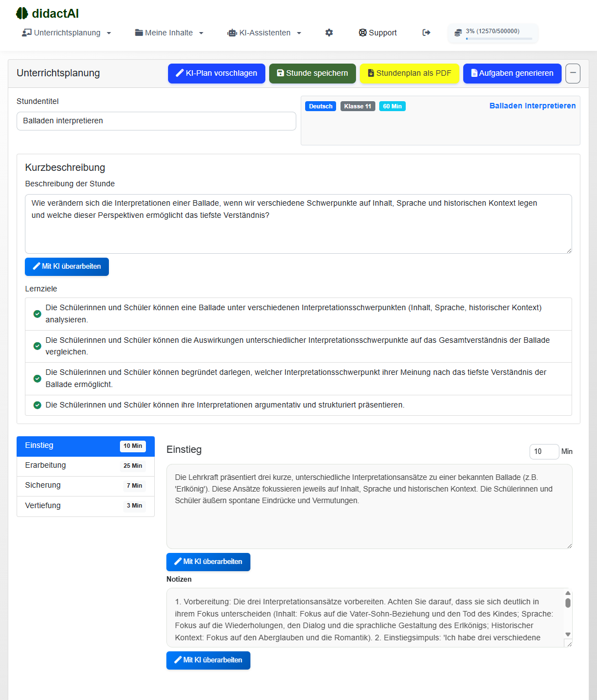Click Aufgaben generieren document button
Screen dimensions: 597x700
pyautogui.click(x=512, y=73)
